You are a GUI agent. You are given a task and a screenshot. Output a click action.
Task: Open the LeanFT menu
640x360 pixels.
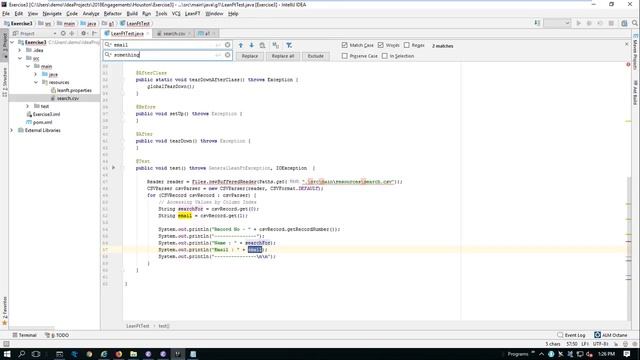coord(193,13)
